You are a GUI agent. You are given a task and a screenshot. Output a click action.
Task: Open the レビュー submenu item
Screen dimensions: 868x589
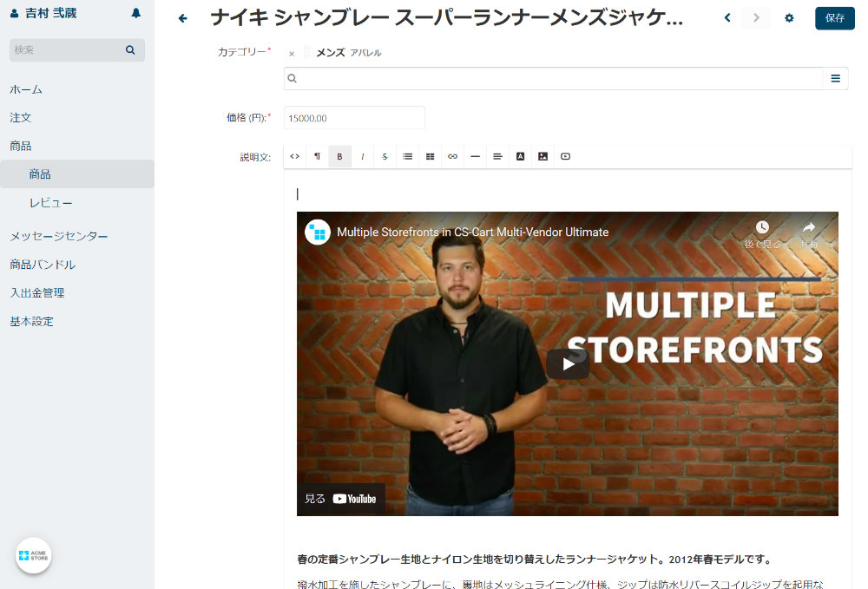click(51, 203)
